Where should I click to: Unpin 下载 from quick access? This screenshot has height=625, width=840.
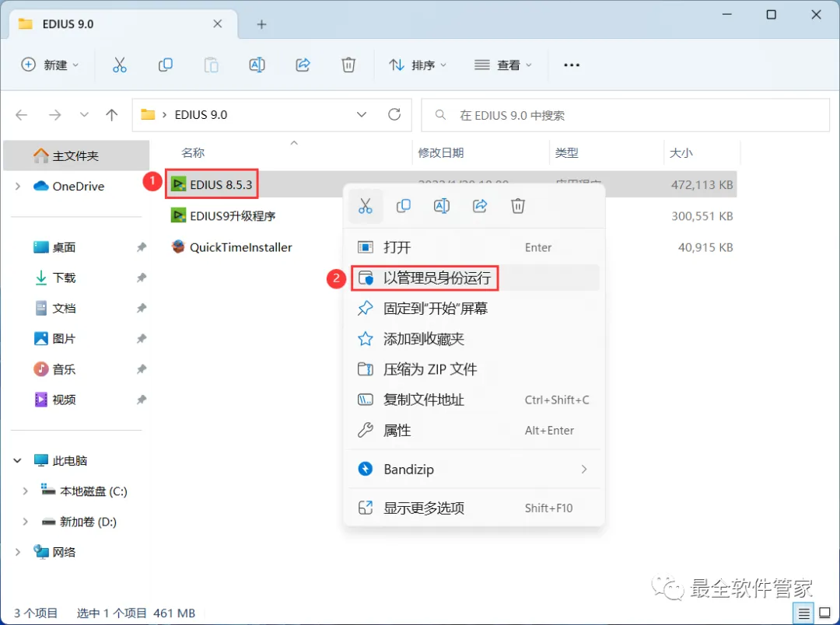pos(141,278)
